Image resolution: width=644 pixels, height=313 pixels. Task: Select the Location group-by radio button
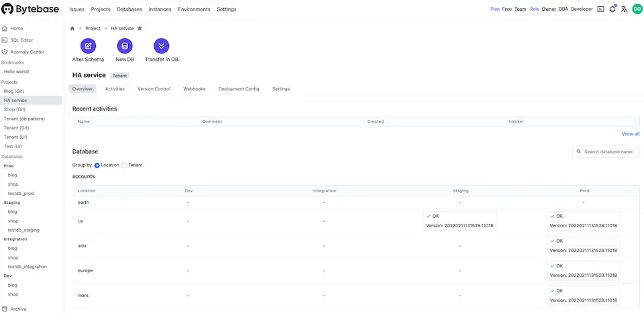(97, 165)
